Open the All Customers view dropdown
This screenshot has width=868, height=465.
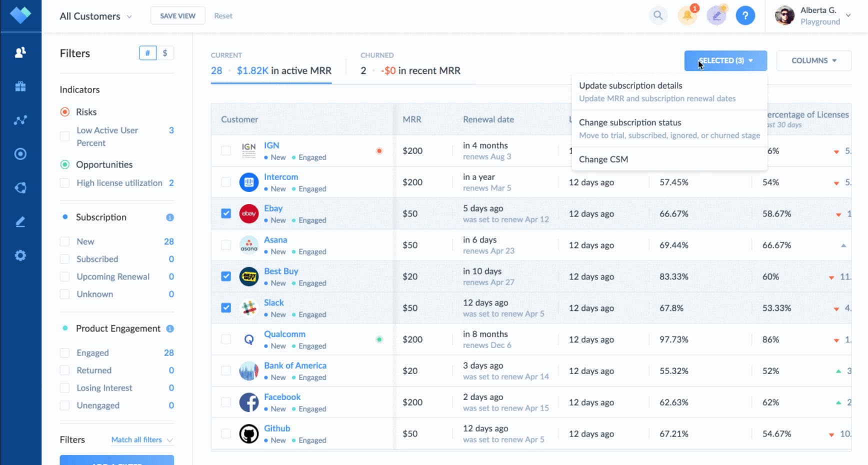(96, 16)
